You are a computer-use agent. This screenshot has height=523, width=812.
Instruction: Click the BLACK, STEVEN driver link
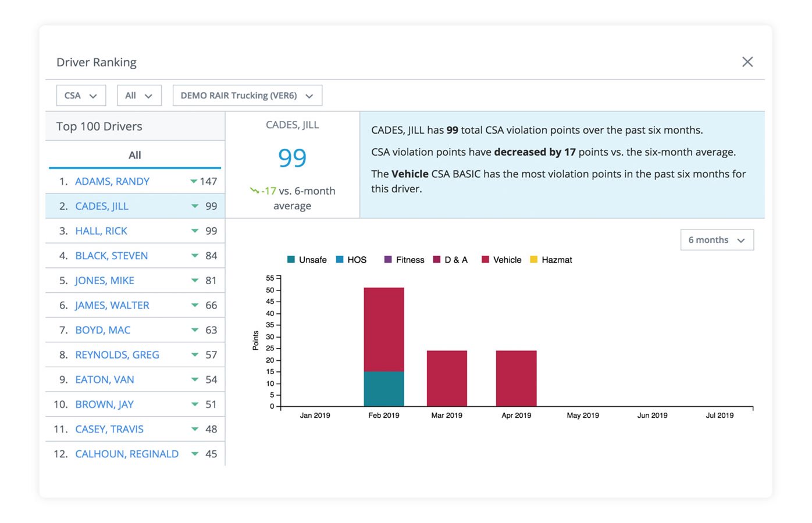tap(112, 256)
